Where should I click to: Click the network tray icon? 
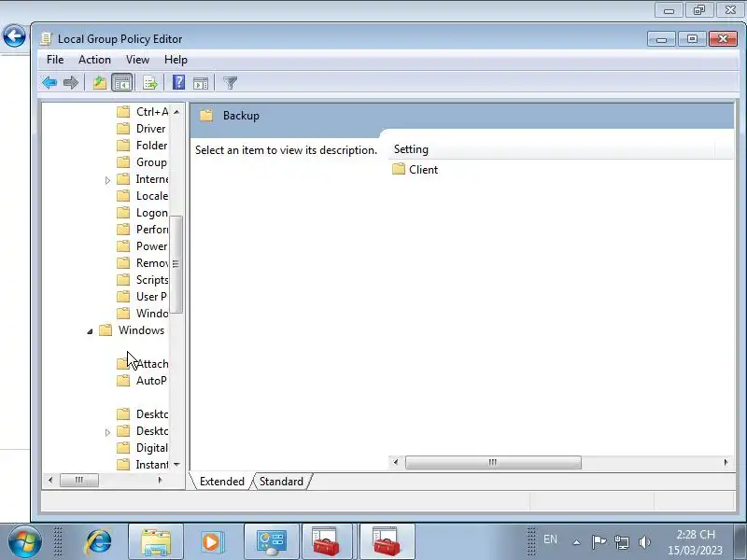[x=622, y=542]
